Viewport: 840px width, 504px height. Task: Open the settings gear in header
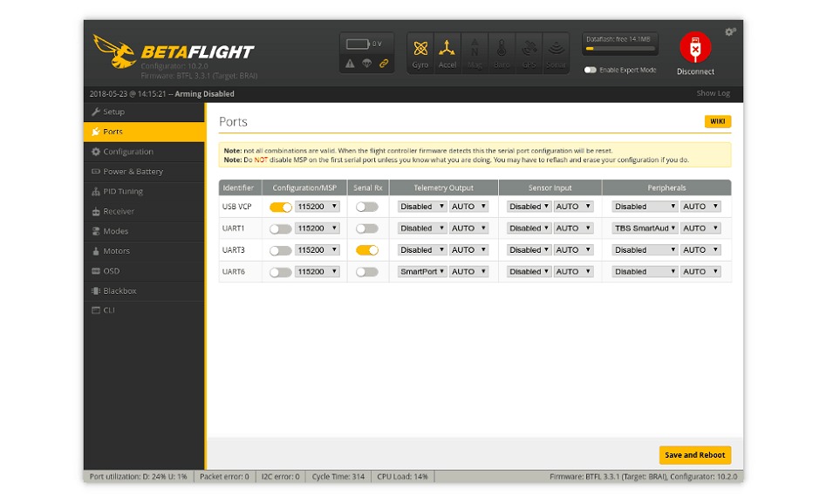click(730, 32)
